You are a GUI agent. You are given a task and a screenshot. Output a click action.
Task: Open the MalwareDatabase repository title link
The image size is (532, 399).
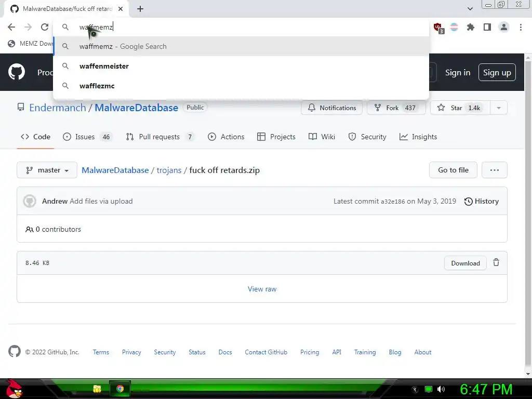[x=137, y=108]
